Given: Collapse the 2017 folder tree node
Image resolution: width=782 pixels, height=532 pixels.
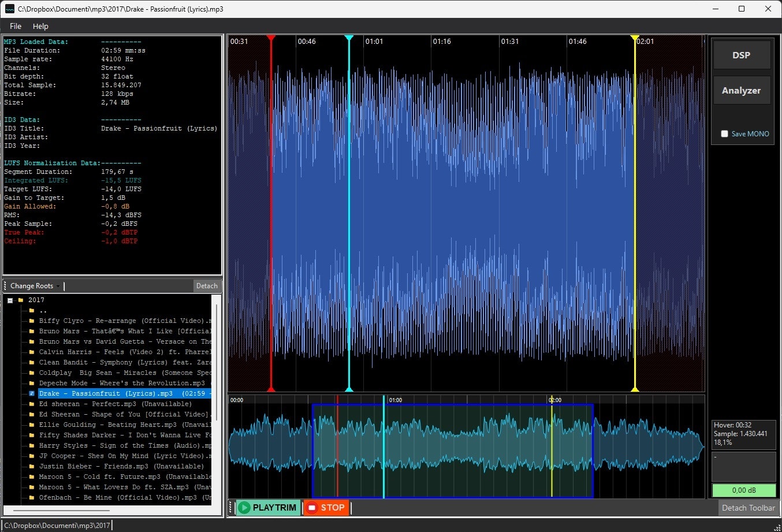Looking at the screenshot, I should [10, 300].
